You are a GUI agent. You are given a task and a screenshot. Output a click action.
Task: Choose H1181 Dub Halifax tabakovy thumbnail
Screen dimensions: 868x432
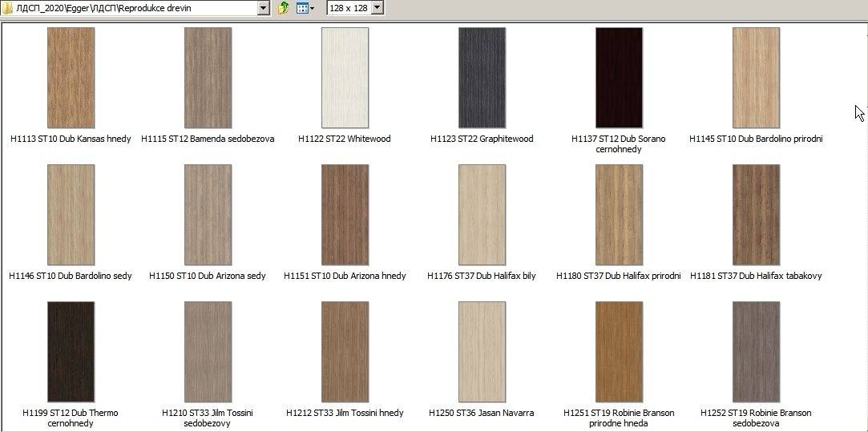click(756, 215)
